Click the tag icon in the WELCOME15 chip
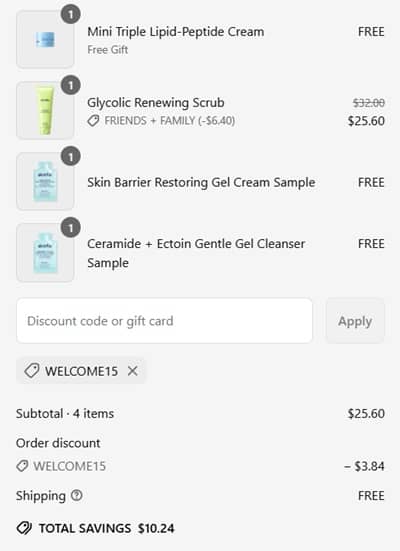The width and height of the screenshot is (400, 551). 32,371
